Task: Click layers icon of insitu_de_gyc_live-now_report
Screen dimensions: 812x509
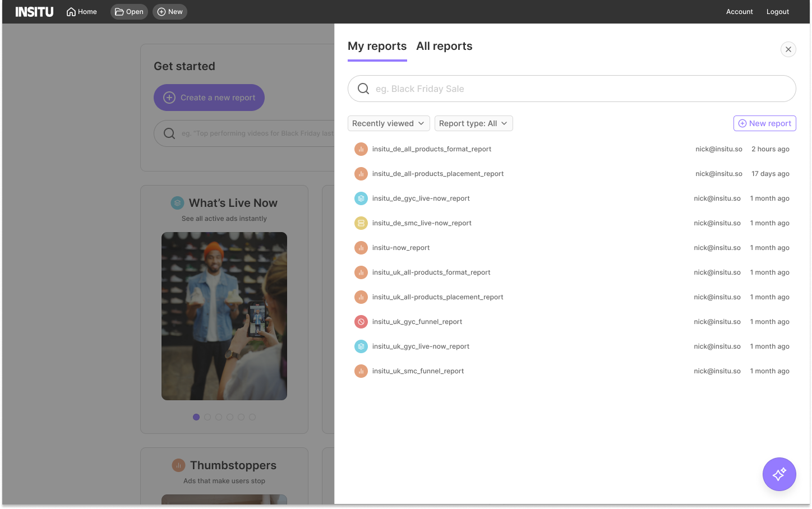Action: (361, 198)
